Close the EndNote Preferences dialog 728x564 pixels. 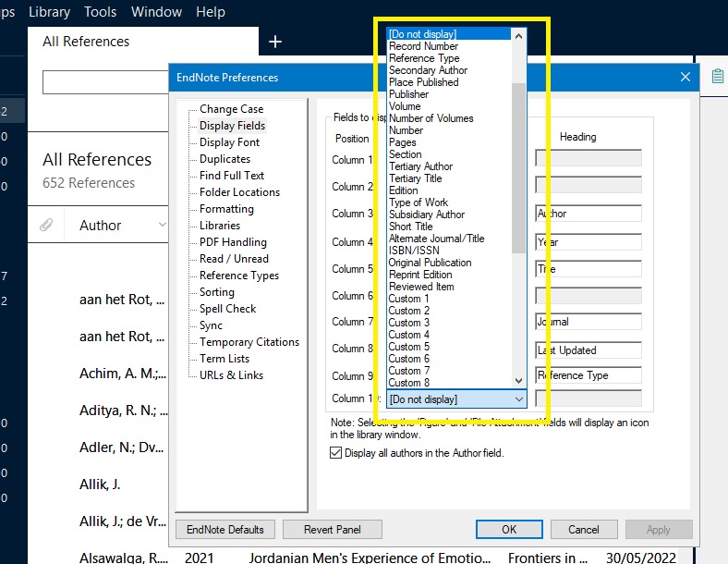(686, 77)
